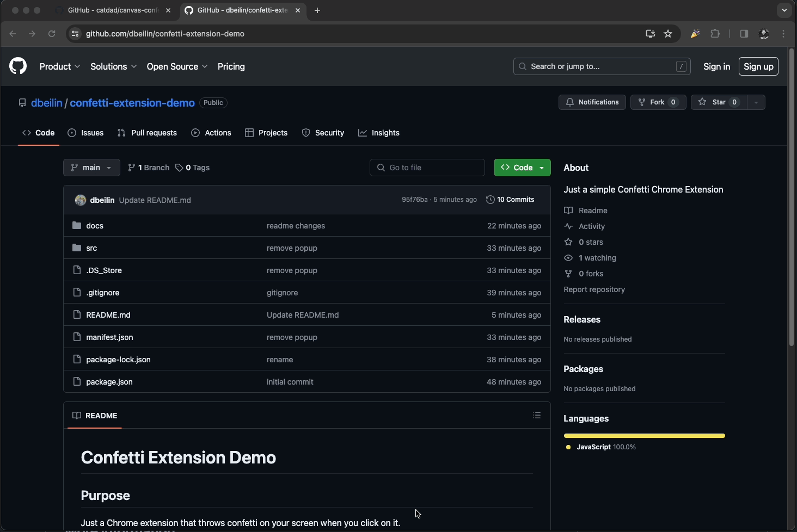Click the yellow JavaScript language bar
The width and height of the screenshot is (797, 532).
[645, 436]
